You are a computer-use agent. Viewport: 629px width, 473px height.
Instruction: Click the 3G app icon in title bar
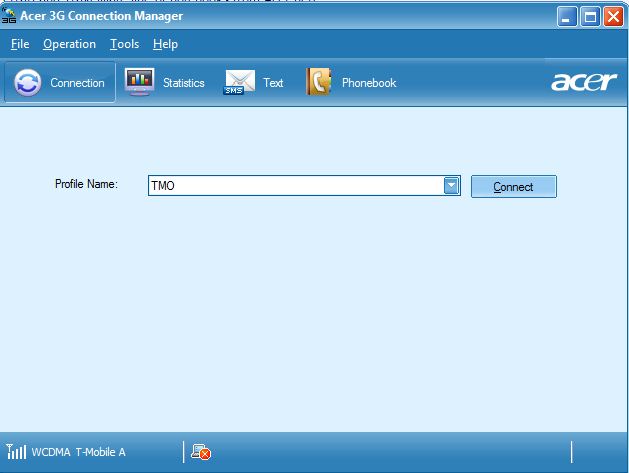(x=8, y=15)
